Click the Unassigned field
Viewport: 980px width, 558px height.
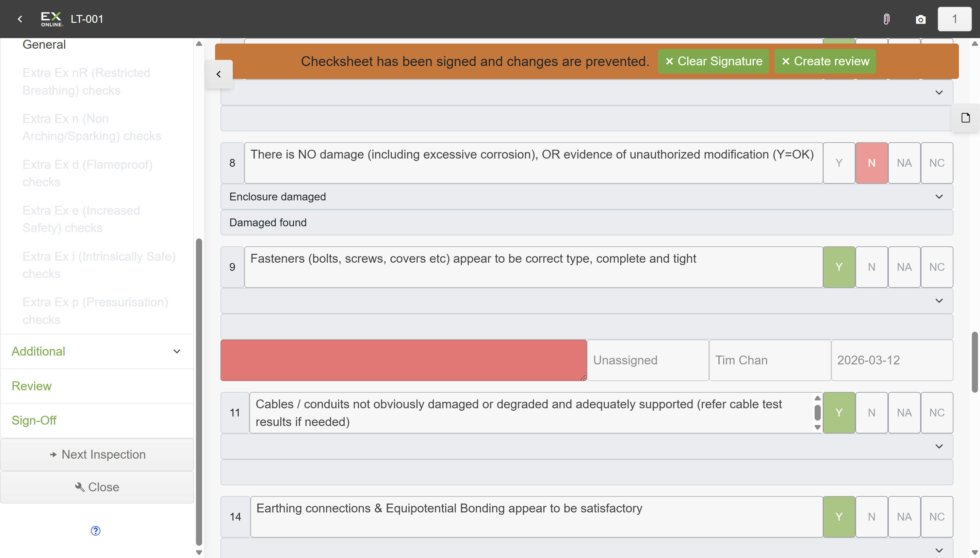(x=648, y=360)
